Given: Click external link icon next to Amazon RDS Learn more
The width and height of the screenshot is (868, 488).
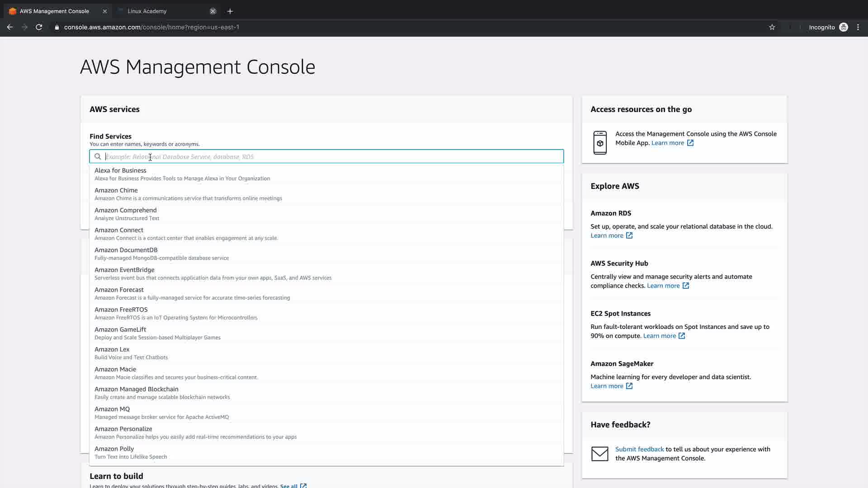Looking at the screenshot, I should click(629, 235).
